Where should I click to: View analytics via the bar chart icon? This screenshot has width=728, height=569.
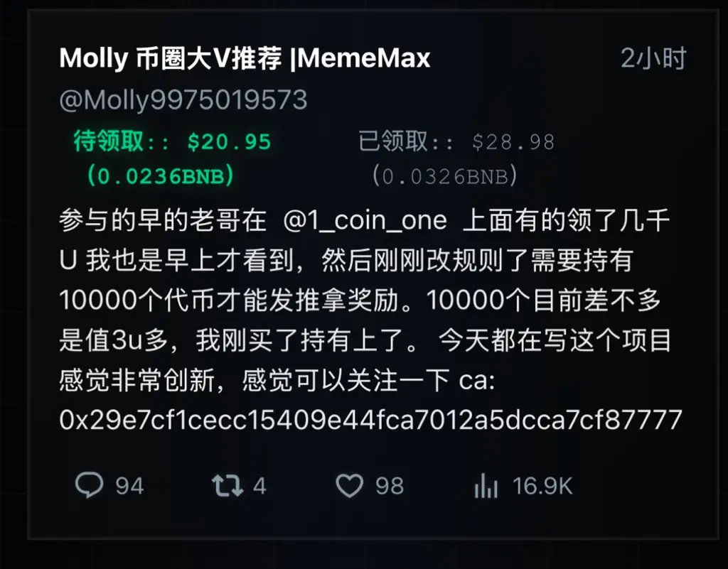[486, 485]
